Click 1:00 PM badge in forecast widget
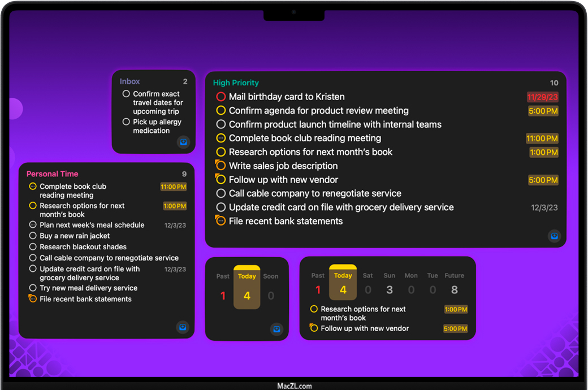 456,309
